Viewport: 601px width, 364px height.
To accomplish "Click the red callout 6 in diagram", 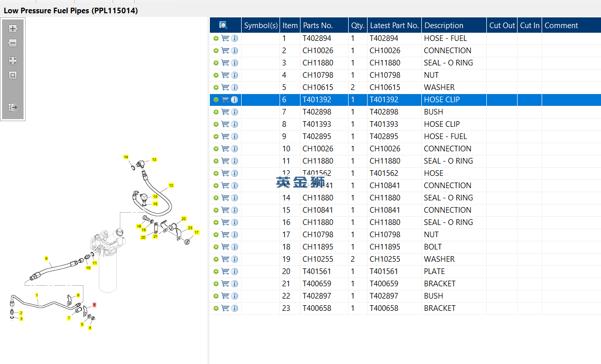I will point(94,305).
